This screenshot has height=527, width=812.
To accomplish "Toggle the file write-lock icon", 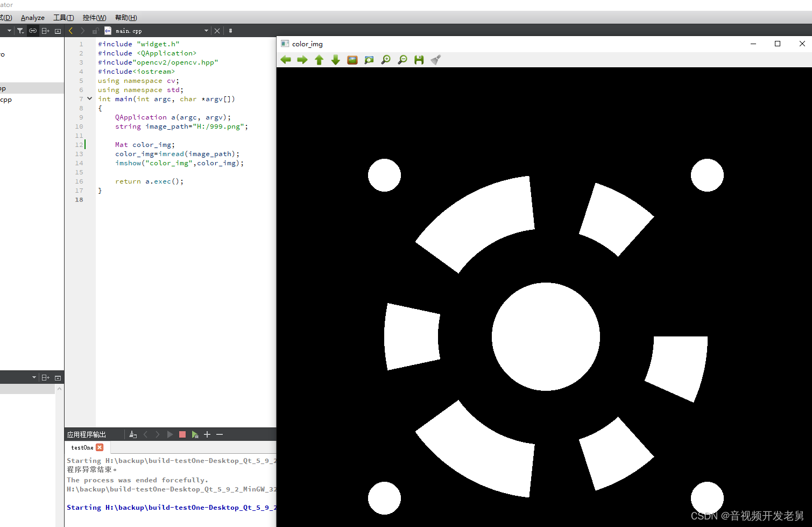I will click(95, 31).
